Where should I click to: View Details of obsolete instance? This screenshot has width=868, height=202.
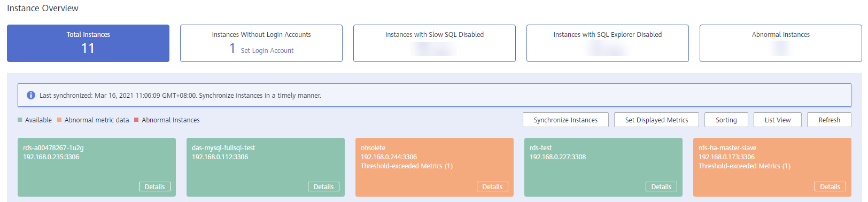pyautogui.click(x=492, y=187)
